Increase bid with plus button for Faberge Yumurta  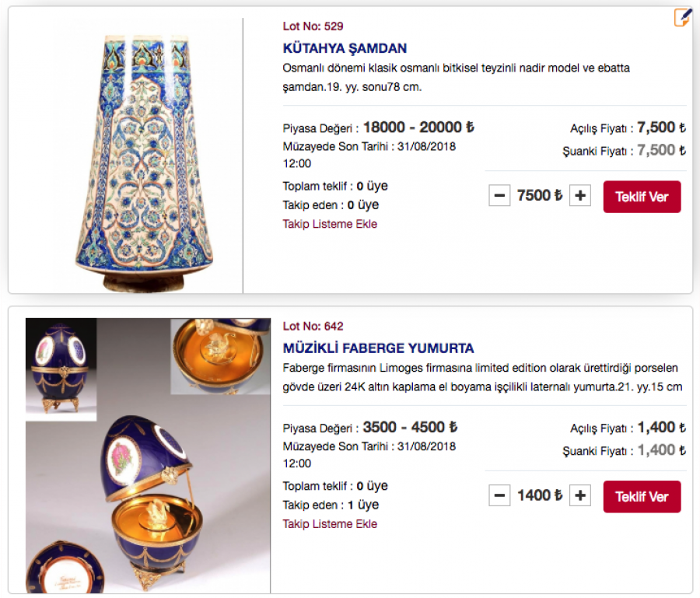(x=580, y=495)
